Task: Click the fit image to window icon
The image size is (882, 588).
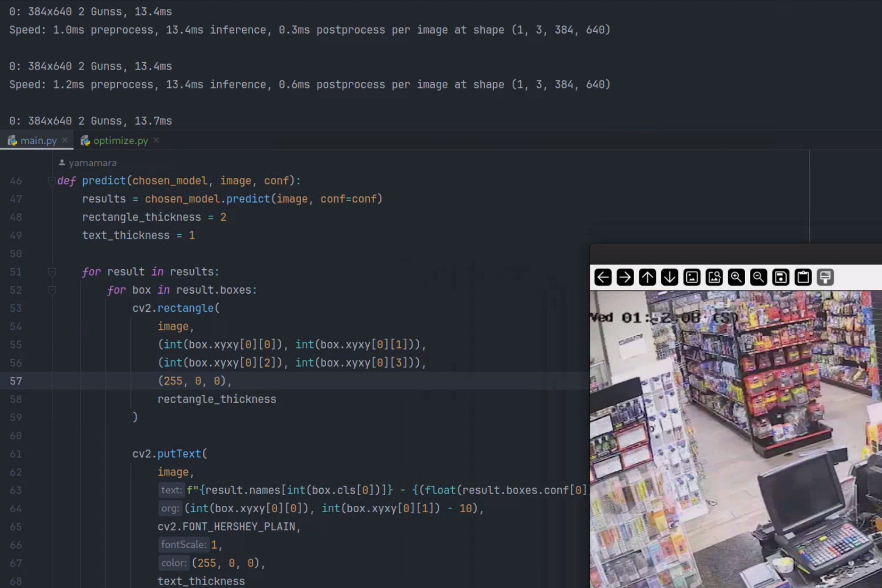Action: [714, 277]
